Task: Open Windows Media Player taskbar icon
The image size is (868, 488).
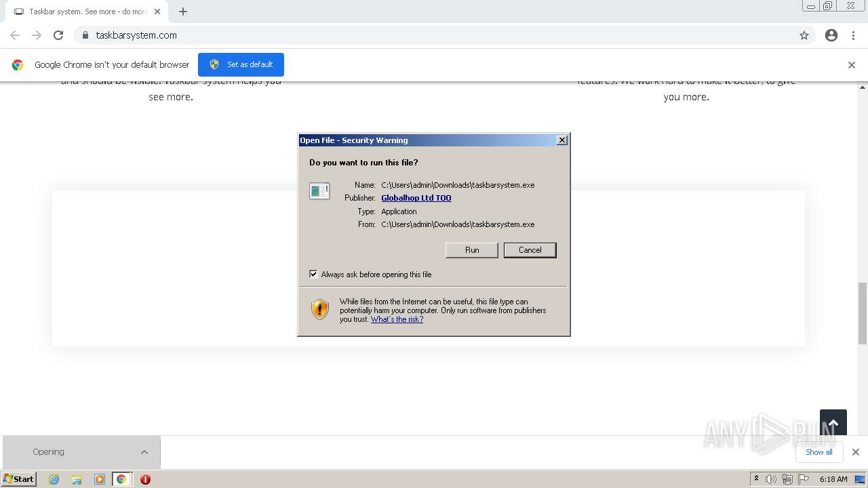Action: point(99,479)
